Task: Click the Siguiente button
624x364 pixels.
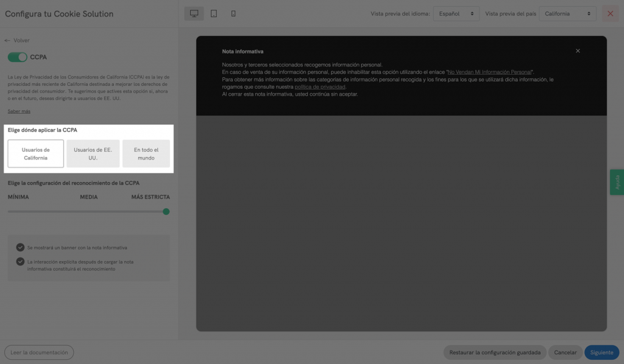Action: pos(601,352)
